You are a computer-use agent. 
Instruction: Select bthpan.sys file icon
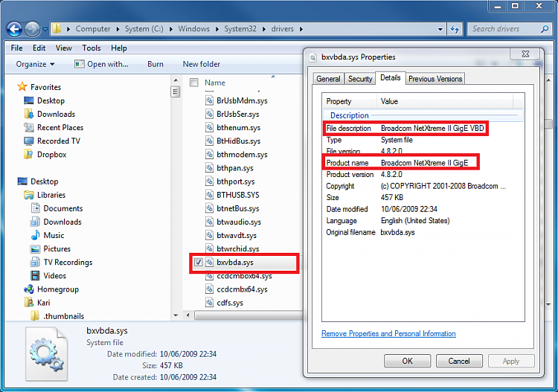(x=209, y=168)
